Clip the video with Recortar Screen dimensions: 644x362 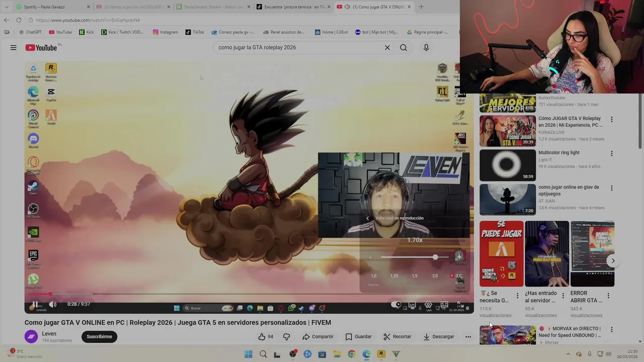coord(397,337)
